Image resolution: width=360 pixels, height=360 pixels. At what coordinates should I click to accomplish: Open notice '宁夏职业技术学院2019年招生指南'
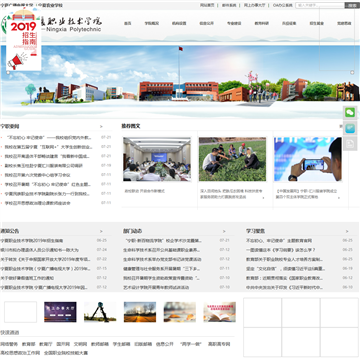32,240
